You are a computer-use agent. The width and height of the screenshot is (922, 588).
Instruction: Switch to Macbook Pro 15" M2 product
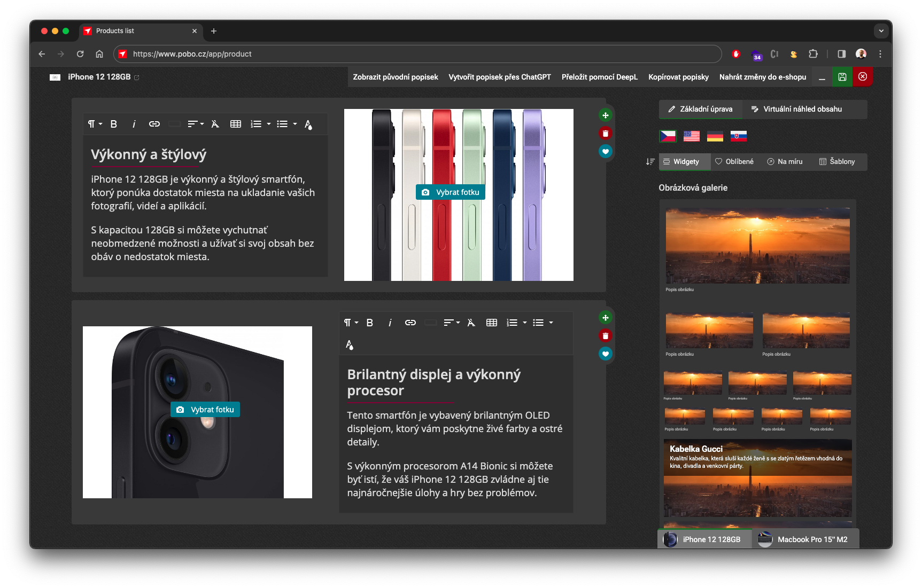[x=805, y=539]
